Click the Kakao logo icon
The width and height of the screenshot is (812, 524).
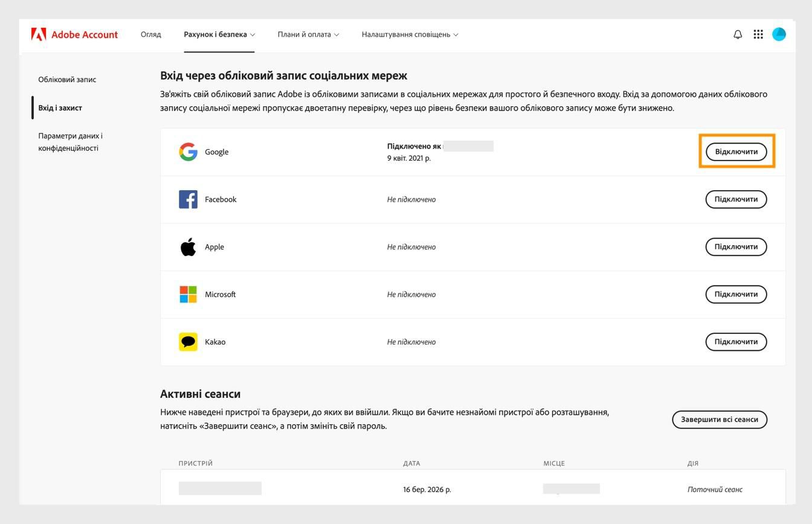coord(188,342)
